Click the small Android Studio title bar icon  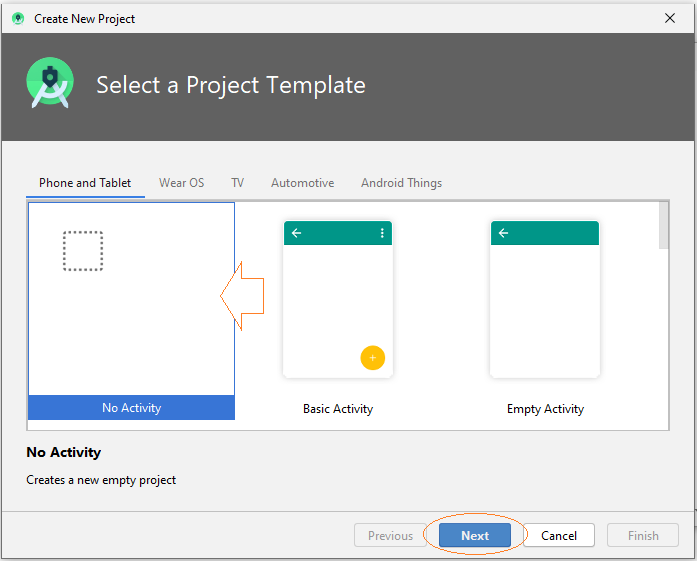point(18,19)
